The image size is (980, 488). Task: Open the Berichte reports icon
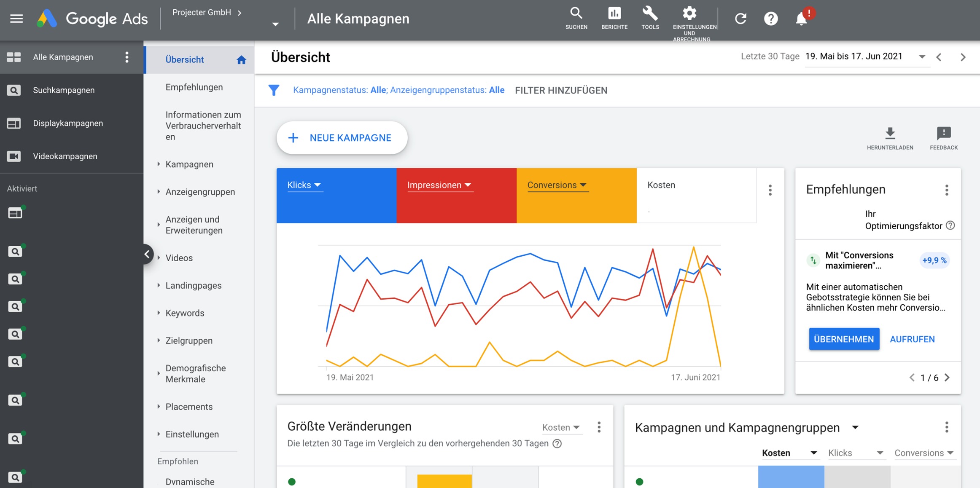click(614, 19)
